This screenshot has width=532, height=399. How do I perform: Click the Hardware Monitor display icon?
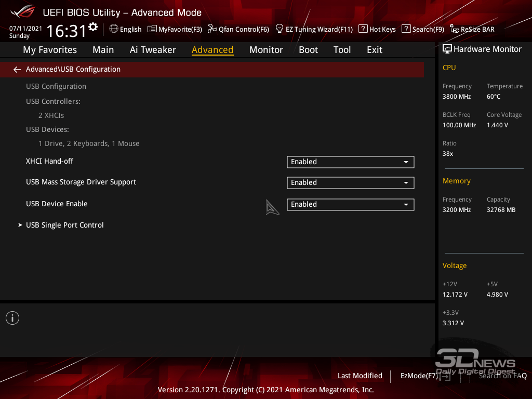(447, 49)
